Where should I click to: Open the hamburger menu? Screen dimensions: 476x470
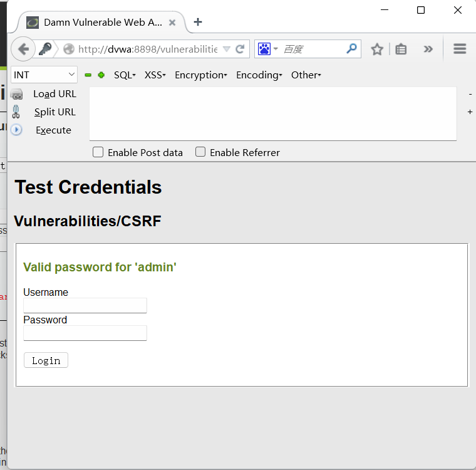460,49
